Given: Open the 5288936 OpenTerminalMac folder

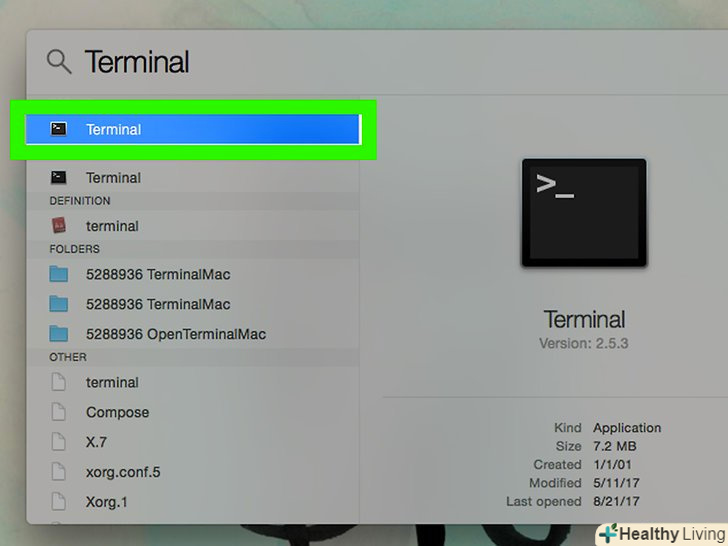Looking at the screenshot, I should (193, 334).
